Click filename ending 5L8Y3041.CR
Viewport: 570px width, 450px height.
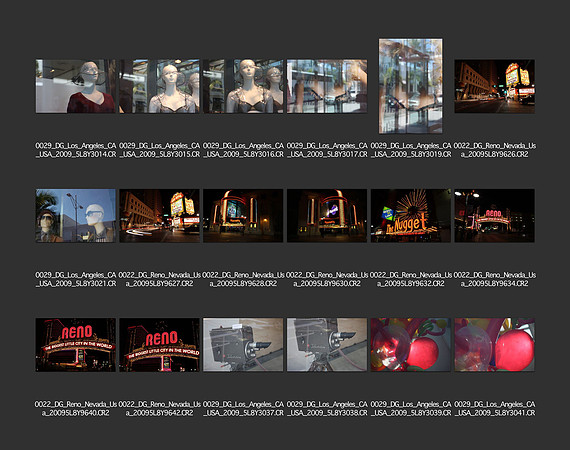[494, 409]
